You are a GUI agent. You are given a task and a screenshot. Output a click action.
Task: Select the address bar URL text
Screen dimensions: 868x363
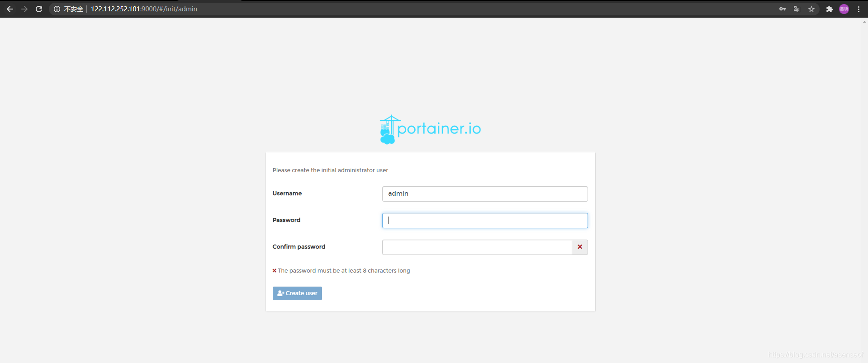pos(144,9)
